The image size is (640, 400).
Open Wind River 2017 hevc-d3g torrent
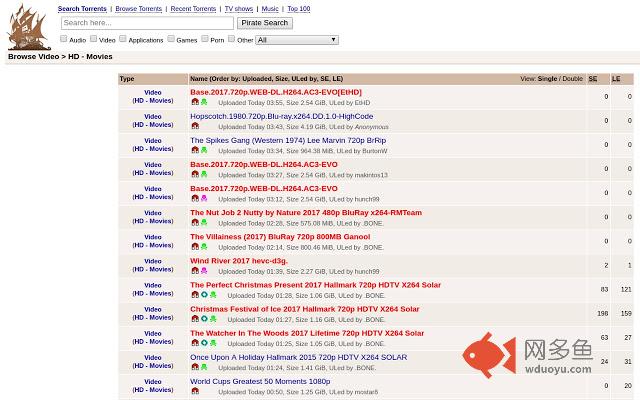[239, 261]
